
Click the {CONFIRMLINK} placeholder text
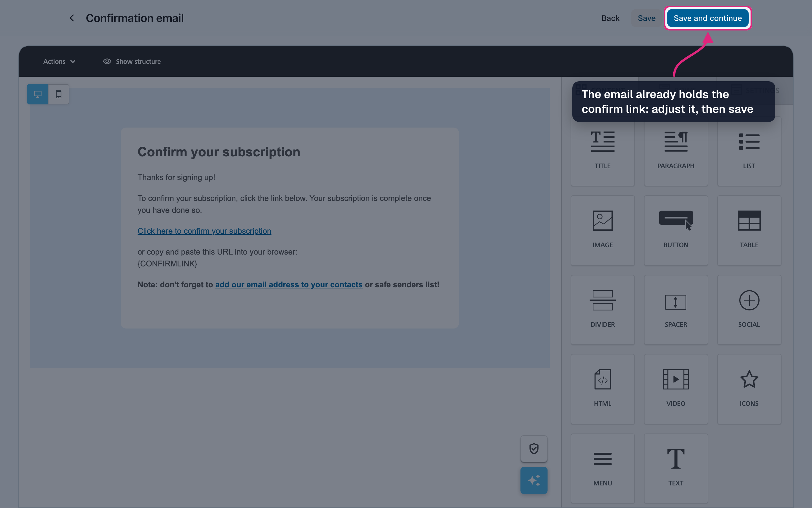point(167,264)
